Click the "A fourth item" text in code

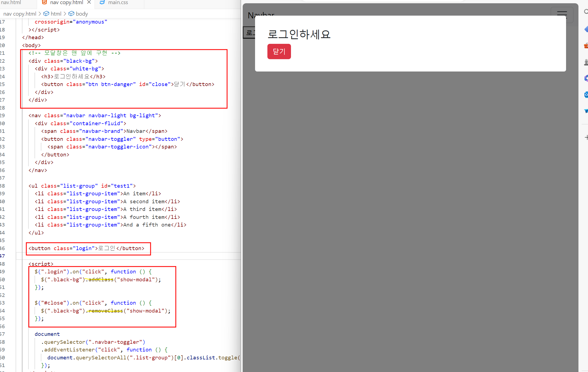144,217
